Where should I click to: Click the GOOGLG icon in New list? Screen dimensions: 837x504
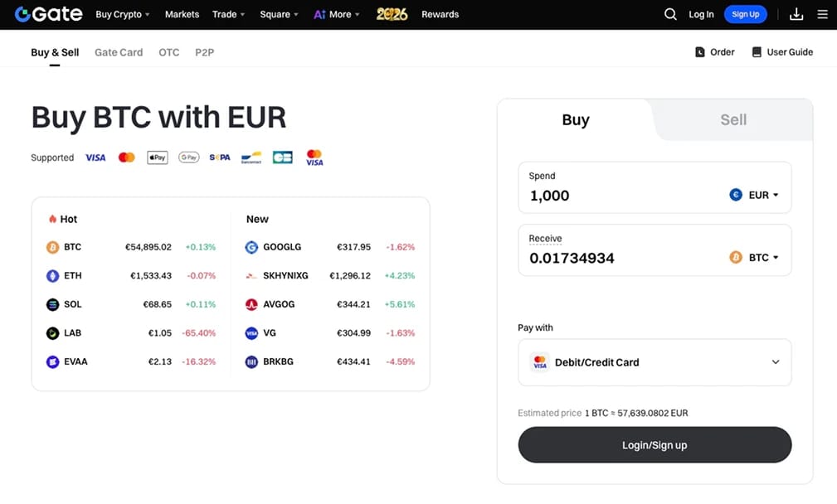tap(251, 247)
